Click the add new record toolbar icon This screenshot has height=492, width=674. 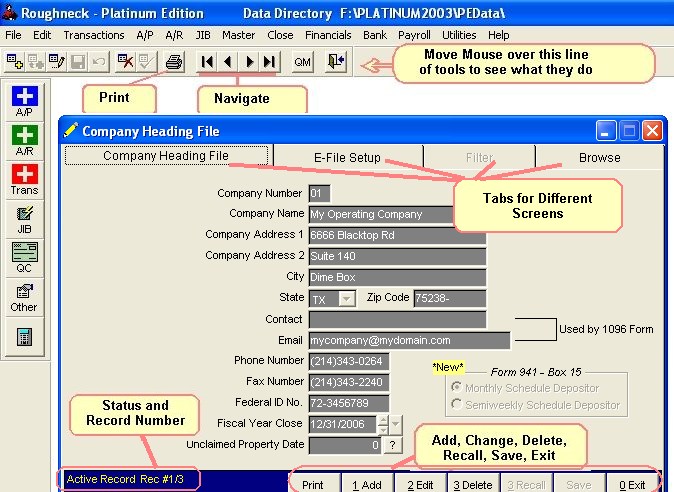15,62
